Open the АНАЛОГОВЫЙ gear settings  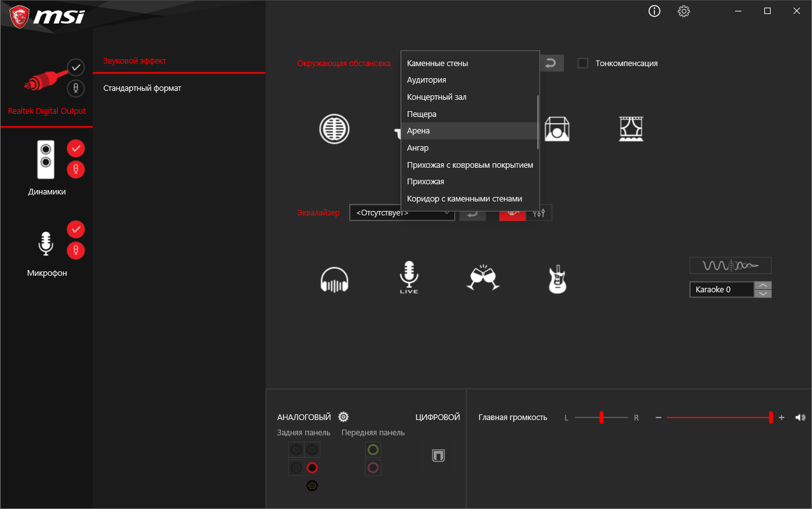tap(343, 417)
